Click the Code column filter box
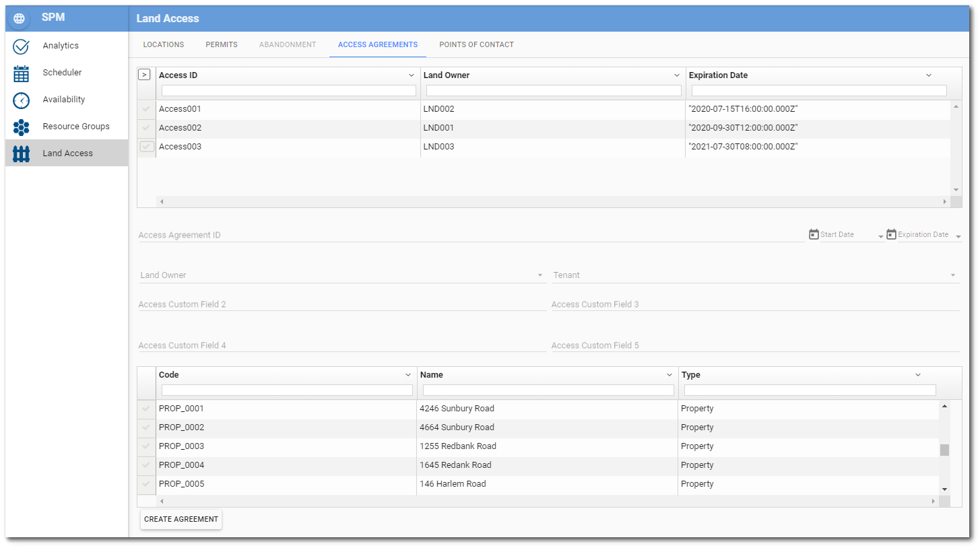Viewport: 980px width, 548px height. tap(287, 390)
